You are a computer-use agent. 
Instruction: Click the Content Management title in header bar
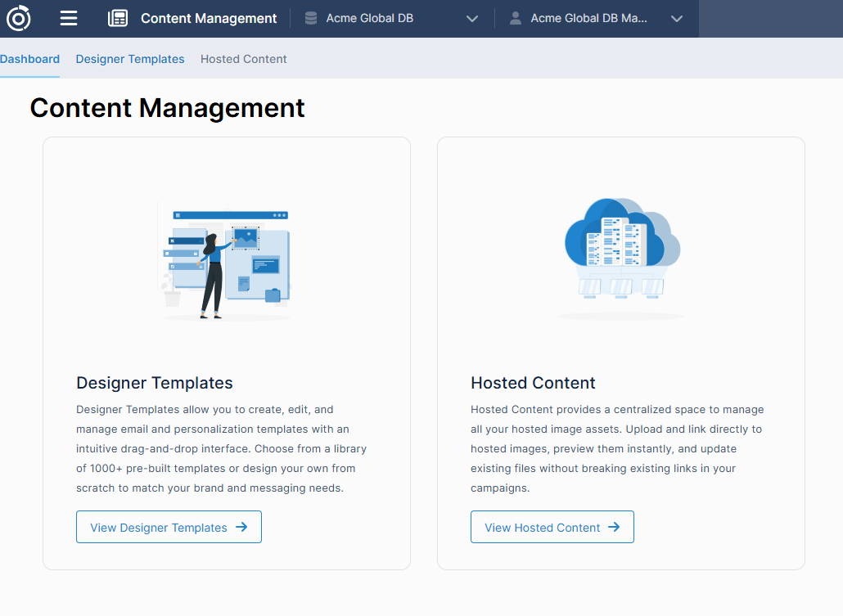pyautogui.click(x=209, y=18)
